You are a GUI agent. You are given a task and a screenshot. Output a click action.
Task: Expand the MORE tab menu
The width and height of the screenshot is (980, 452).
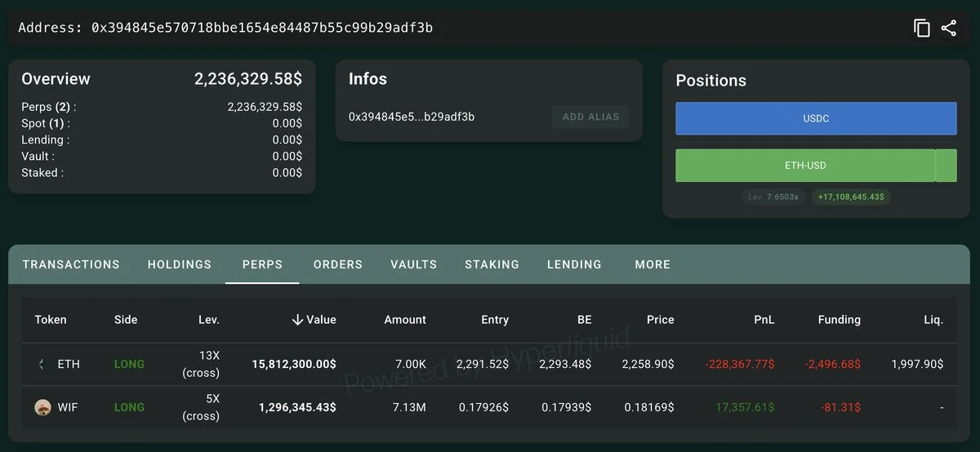pyautogui.click(x=653, y=264)
